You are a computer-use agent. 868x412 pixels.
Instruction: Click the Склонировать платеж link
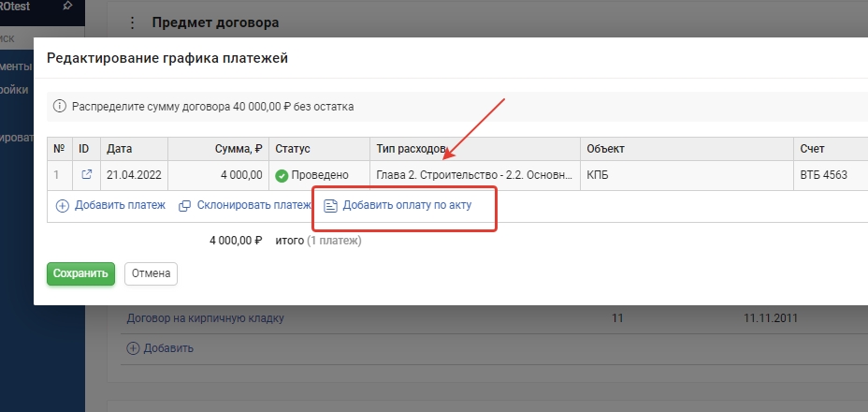(x=253, y=206)
